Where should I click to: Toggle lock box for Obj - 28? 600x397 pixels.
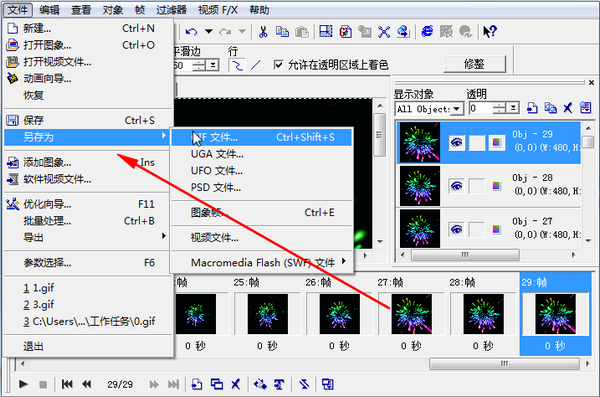[x=477, y=186]
